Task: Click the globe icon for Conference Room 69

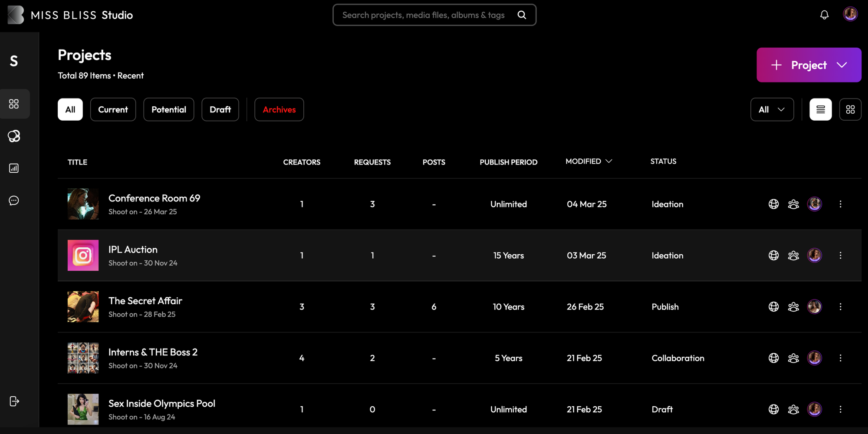Action: 773,204
